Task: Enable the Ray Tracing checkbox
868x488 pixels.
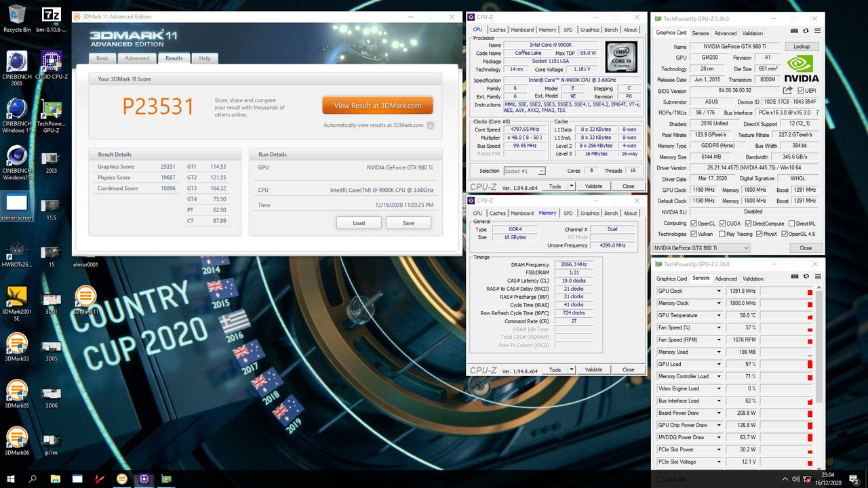Action: 722,234
